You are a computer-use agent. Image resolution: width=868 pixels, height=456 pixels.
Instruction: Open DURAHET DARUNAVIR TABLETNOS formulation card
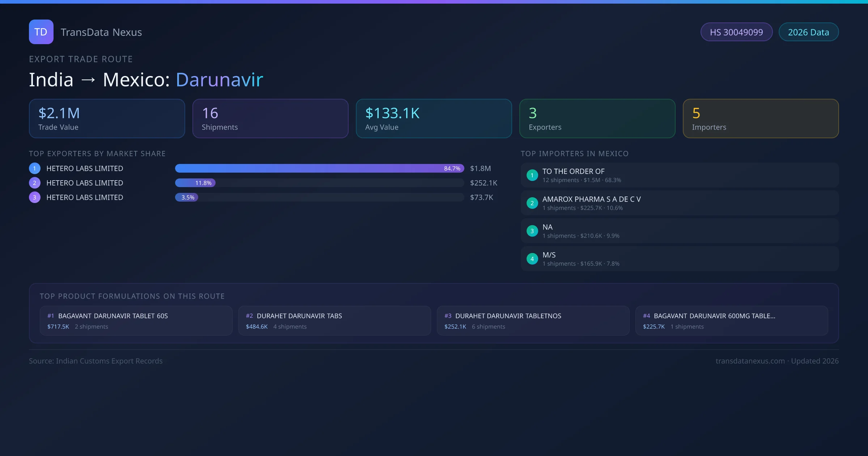pos(533,321)
